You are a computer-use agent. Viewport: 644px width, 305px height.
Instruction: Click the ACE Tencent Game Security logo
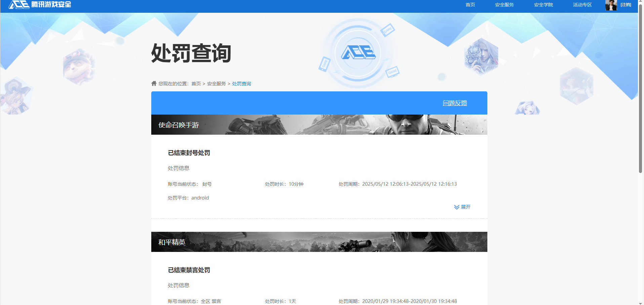coord(40,4)
